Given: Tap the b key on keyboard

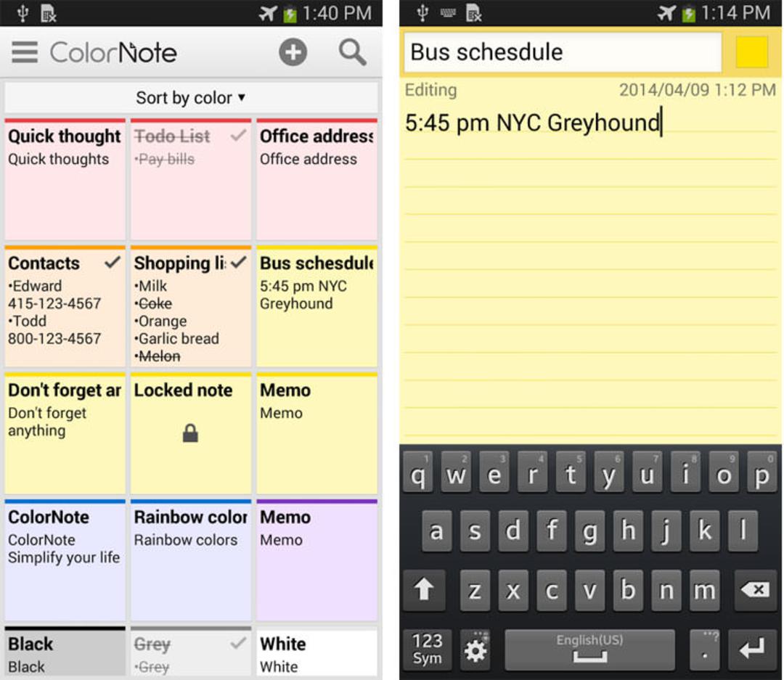Looking at the screenshot, I should 628,590.
